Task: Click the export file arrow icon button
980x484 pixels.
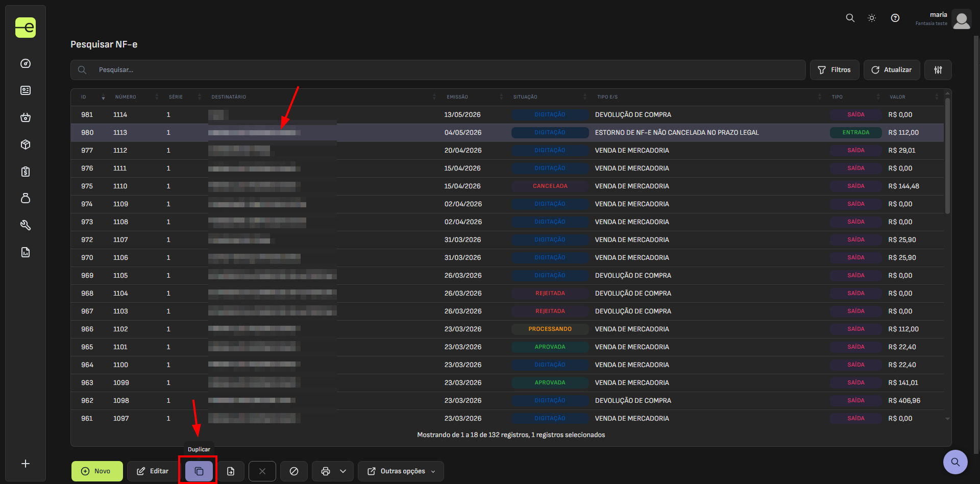Action: (231, 471)
